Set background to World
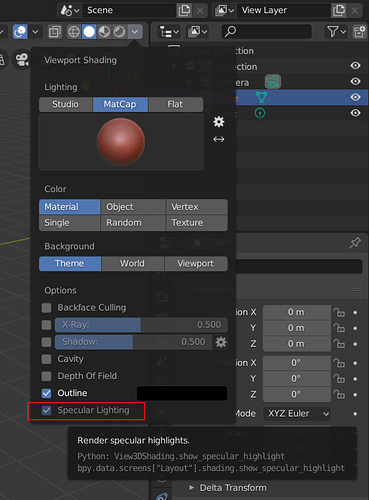The width and height of the screenshot is (369, 500). 133,263
